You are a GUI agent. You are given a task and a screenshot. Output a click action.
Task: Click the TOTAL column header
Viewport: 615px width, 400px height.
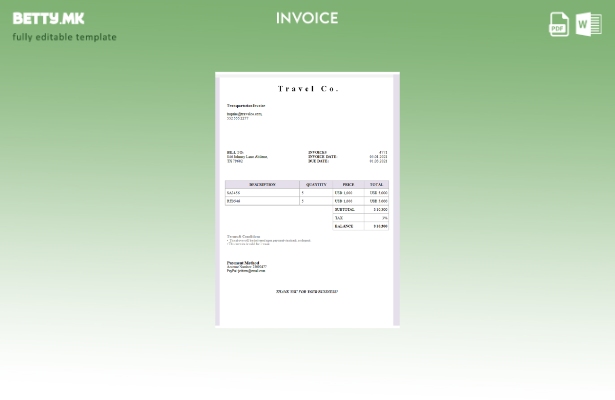coord(376,184)
